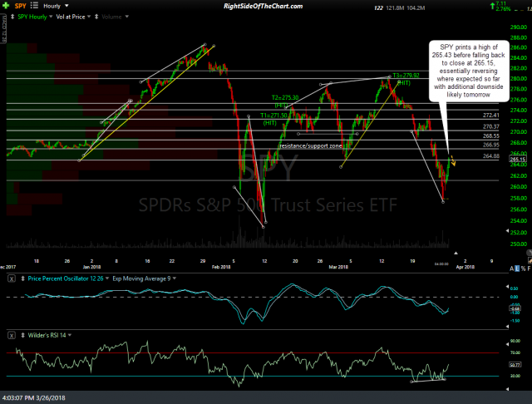Viewport: 532px width, 404px height.
Task: Click the green up-arrow price change indicator
Action: (492, 6)
